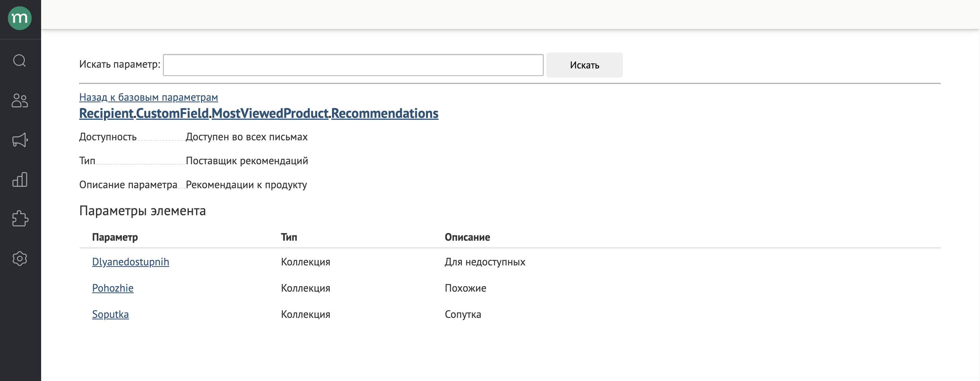Select 'Коллекция' in the Dlyanedostupnih row
Image resolution: width=980 pixels, height=381 pixels.
(305, 262)
